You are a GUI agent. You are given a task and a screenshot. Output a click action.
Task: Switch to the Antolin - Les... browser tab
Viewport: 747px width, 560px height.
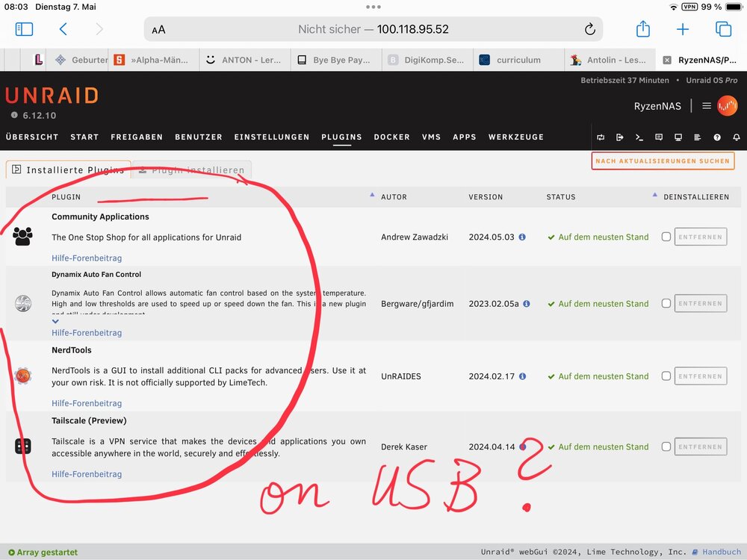tap(610, 60)
